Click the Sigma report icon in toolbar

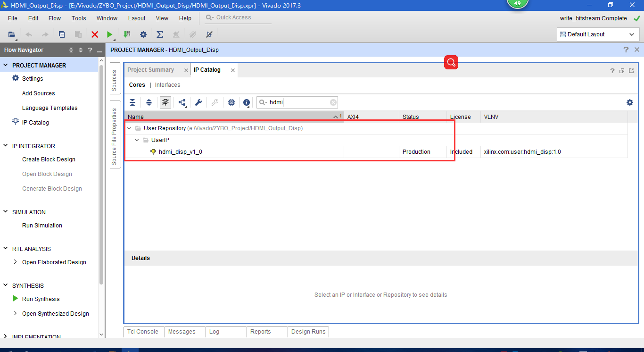(160, 34)
